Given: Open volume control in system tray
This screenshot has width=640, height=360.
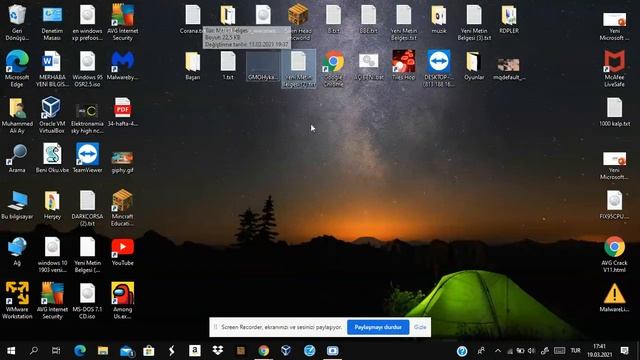Looking at the screenshot, I should point(531,351).
